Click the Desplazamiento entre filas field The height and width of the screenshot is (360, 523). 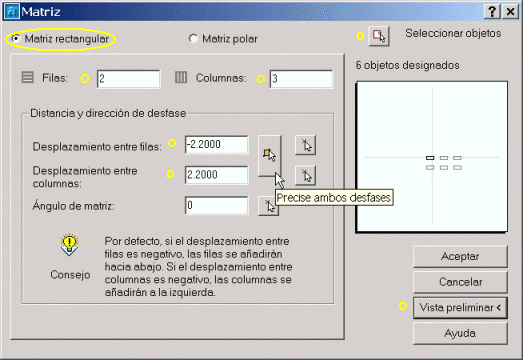tap(216, 144)
